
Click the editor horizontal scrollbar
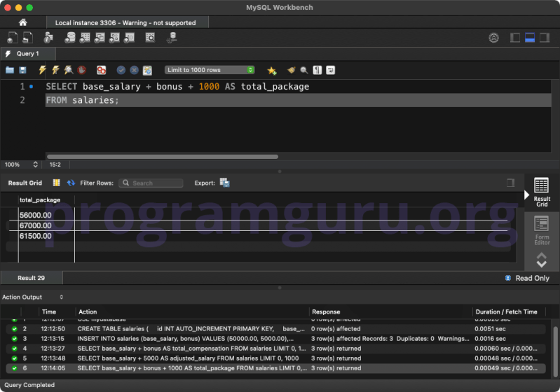click(x=163, y=157)
